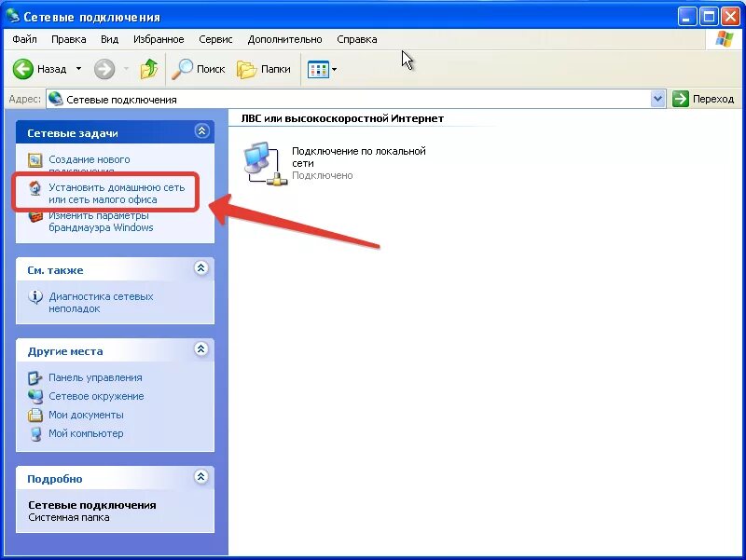
Task: Click Изменить параметры брандмауэра Windows link
Action: tap(101, 222)
